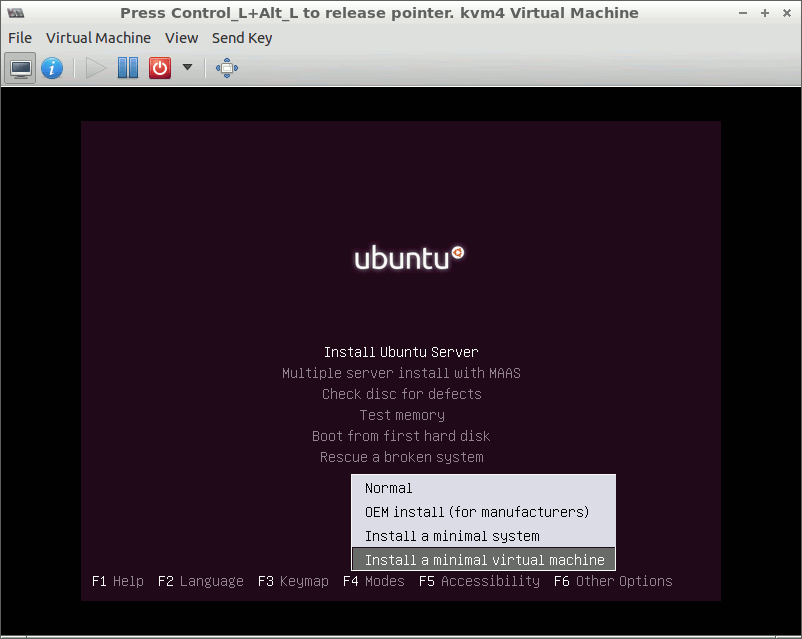Select Install Ubuntu Server boot option

(401, 352)
